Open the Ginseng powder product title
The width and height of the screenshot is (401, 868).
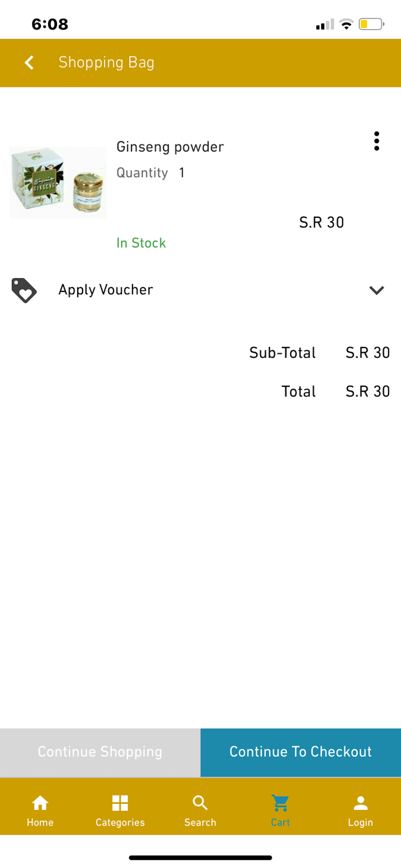click(x=170, y=147)
